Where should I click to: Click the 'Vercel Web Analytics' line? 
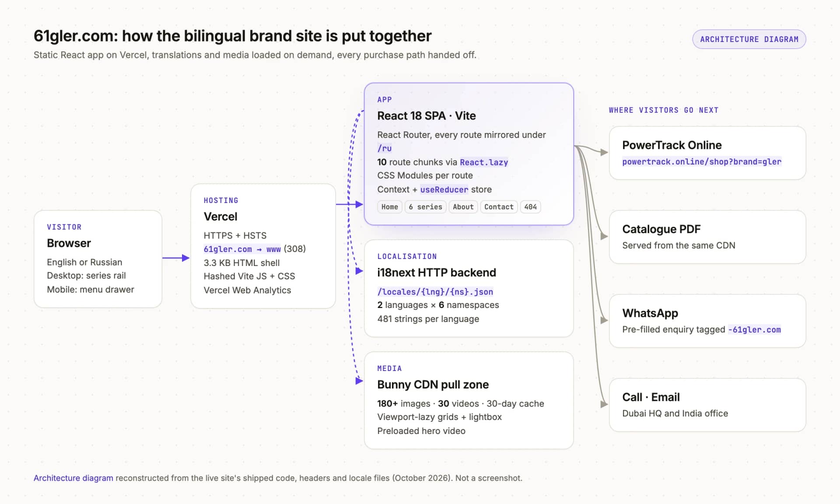(247, 290)
